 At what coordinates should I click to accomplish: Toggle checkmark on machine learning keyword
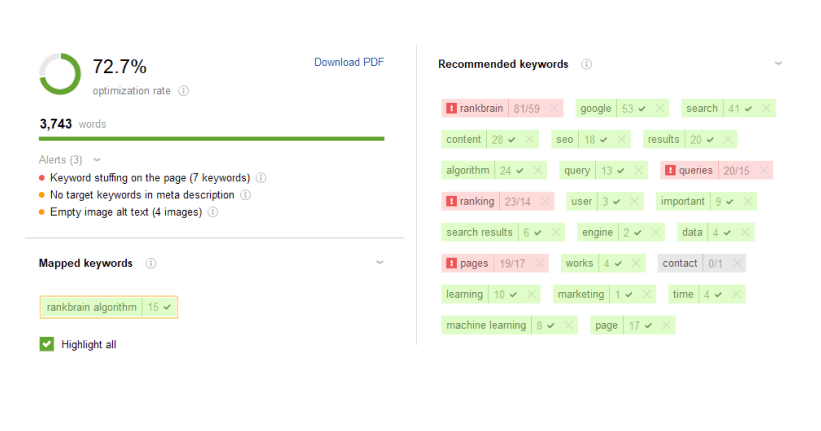tap(551, 326)
